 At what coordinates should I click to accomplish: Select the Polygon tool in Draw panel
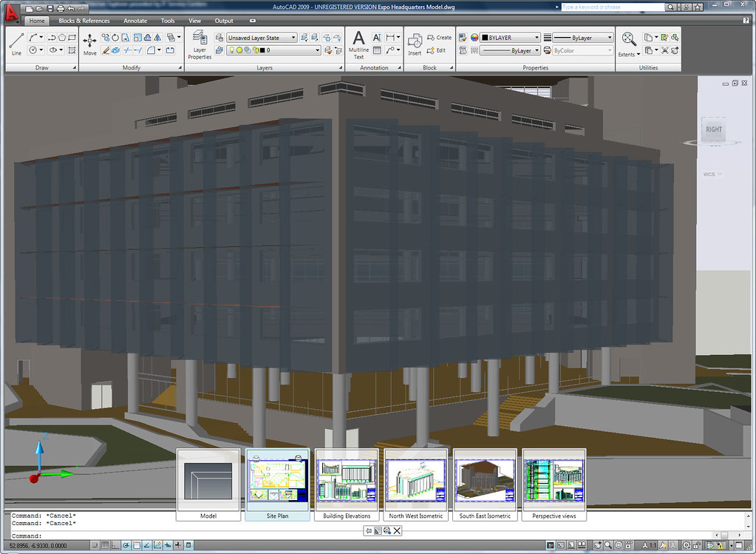(x=62, y=38)
